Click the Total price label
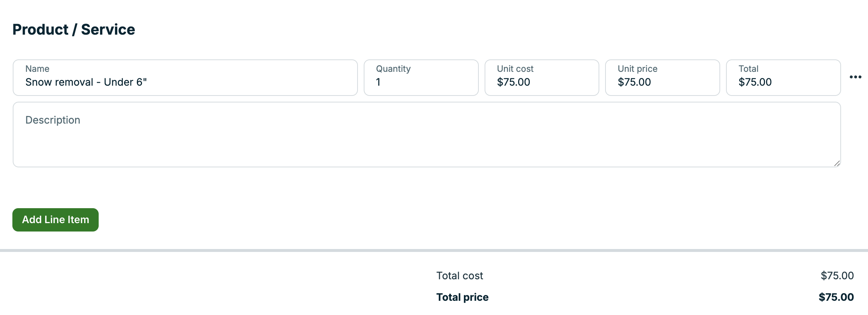Image resolution: width=868 pixels, height=315 pixels. tap(462, 297)
